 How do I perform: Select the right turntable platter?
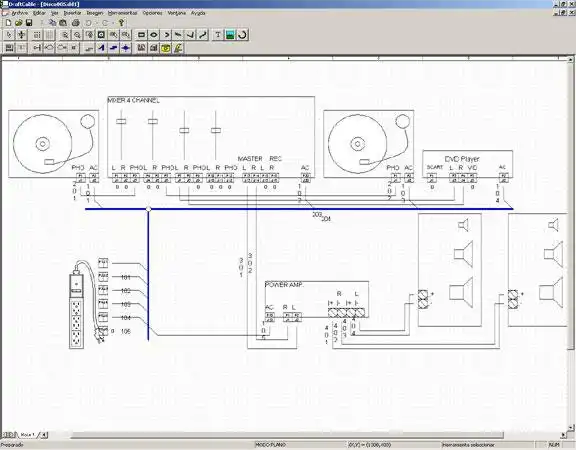click(x=357, y=144)
